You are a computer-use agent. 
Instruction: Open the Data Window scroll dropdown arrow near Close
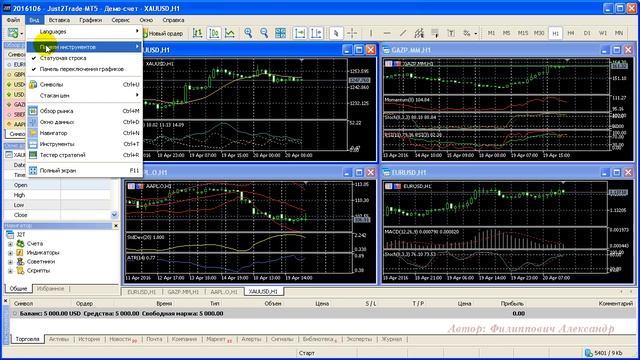(114, 215)
